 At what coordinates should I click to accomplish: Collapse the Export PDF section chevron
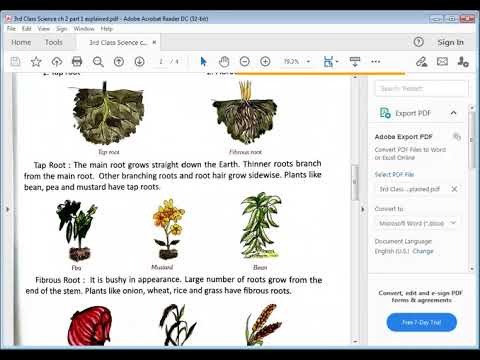pos(453,113)
